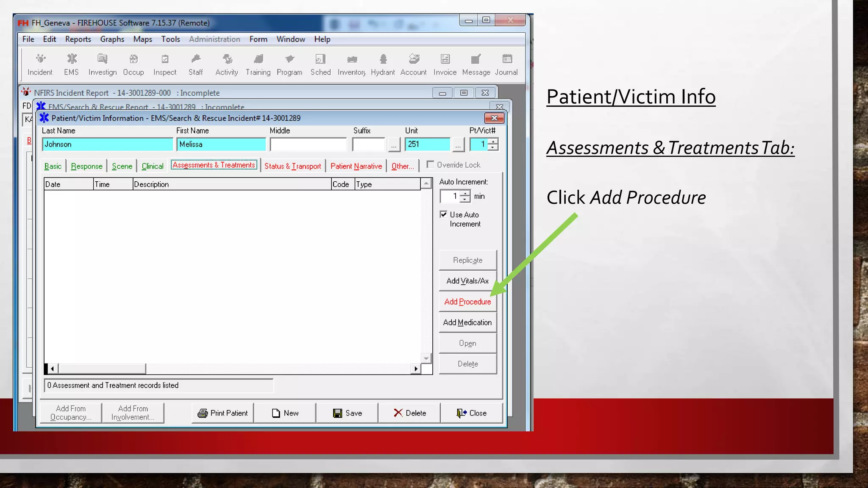Open the Message toolbar icon
Viewport: 868px width, 488px height.
click(x=476, y=64)
